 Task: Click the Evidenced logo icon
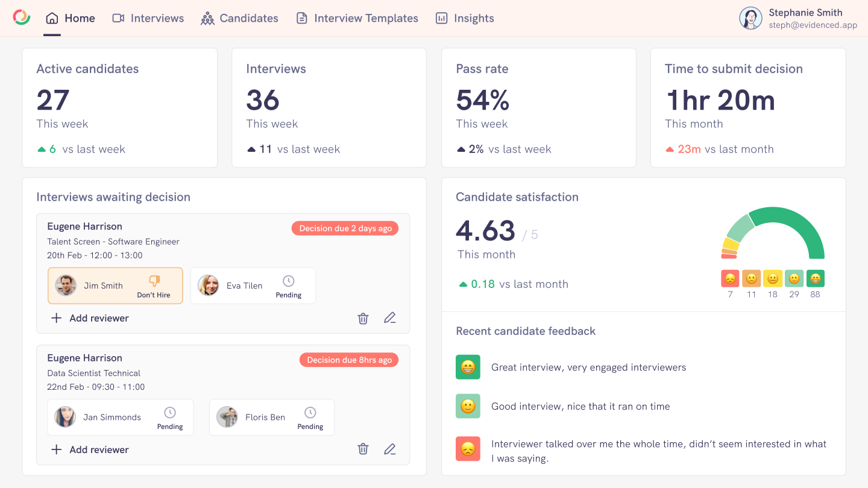coord(22,18)
